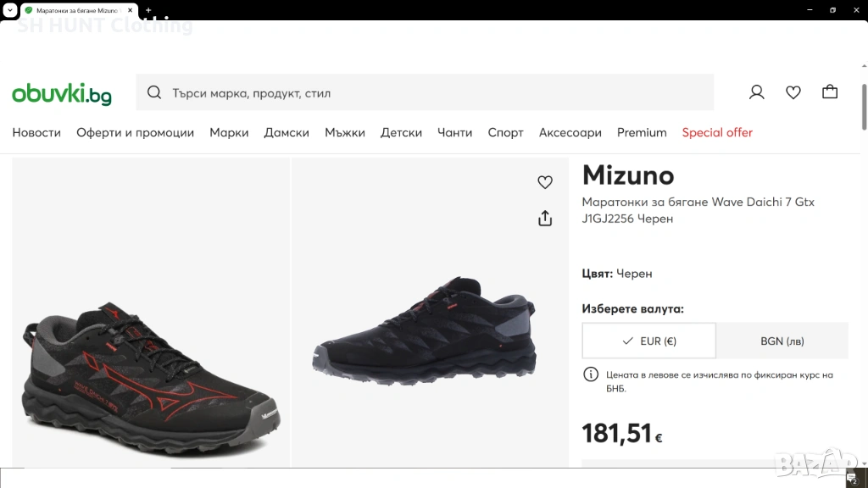Image resolution: width=868 pixels, height=488 pixels.
Task: Expand the browser tab list chevron
Action: coord(9,10)
